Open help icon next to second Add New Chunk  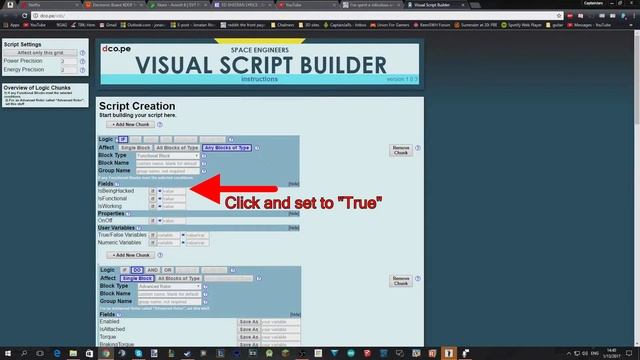160,255
